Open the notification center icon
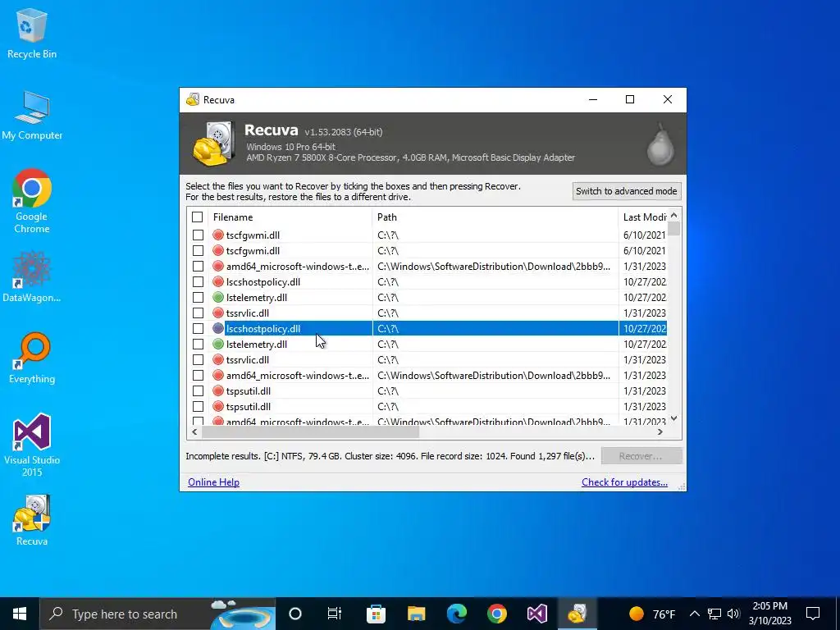The width and height of the screenshot is (840, 630). tap(813, 614)
